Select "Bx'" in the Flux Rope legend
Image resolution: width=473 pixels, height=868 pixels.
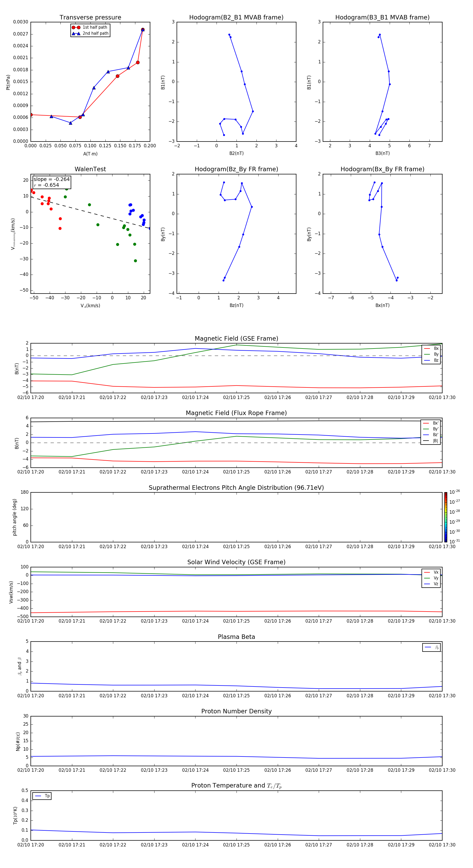[431, 423]
